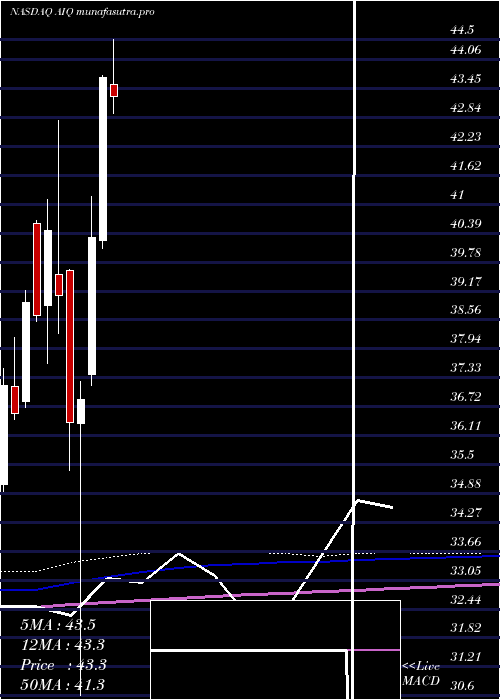500x700 pixels.
Task: Click the 33.05 price axis label
Action: 466,571
